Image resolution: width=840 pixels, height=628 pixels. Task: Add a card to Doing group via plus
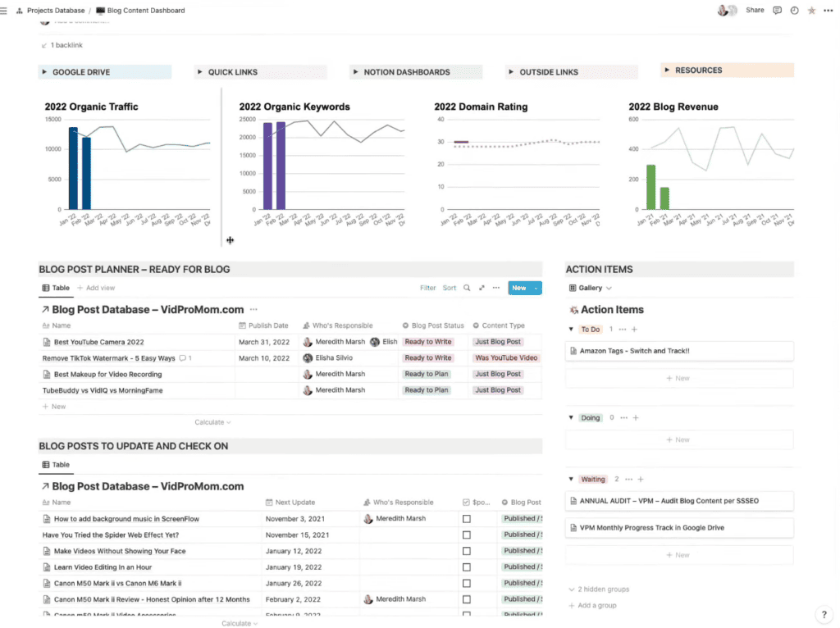tap(636, 417)
